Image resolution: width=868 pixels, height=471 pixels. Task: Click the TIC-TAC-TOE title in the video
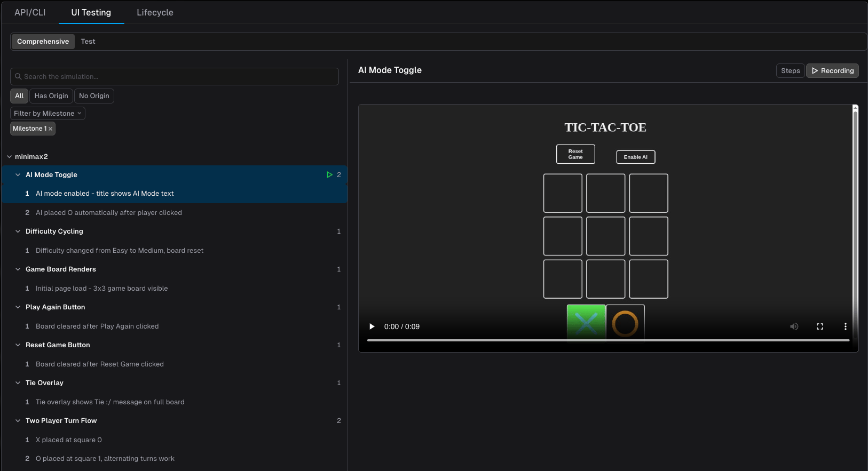(x=605, y=127)
